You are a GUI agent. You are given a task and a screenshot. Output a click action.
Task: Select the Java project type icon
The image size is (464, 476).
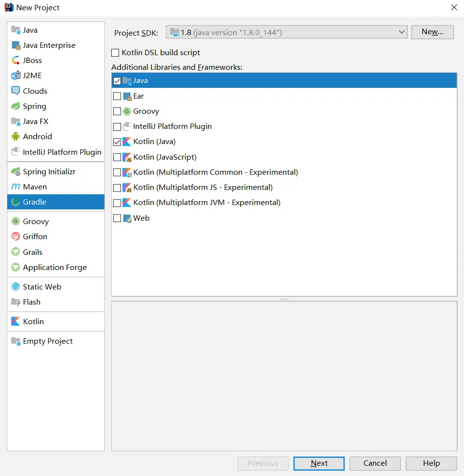pos(16,30)
